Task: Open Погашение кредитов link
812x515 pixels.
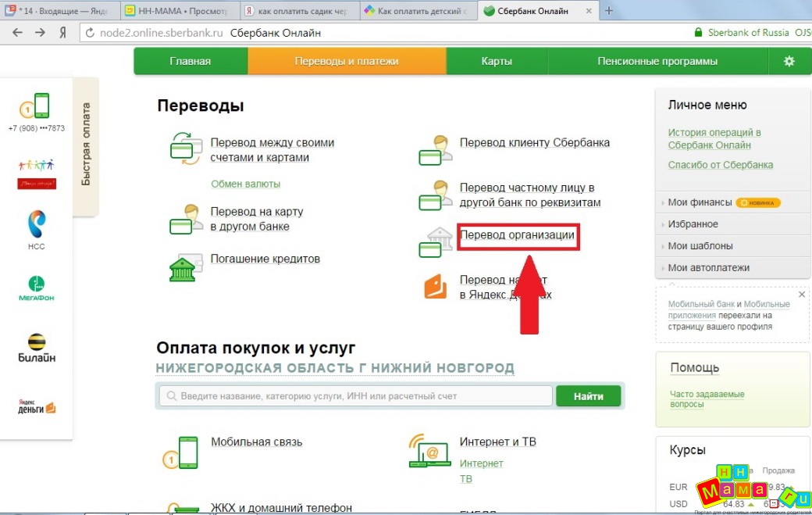Action: [265, 259]
